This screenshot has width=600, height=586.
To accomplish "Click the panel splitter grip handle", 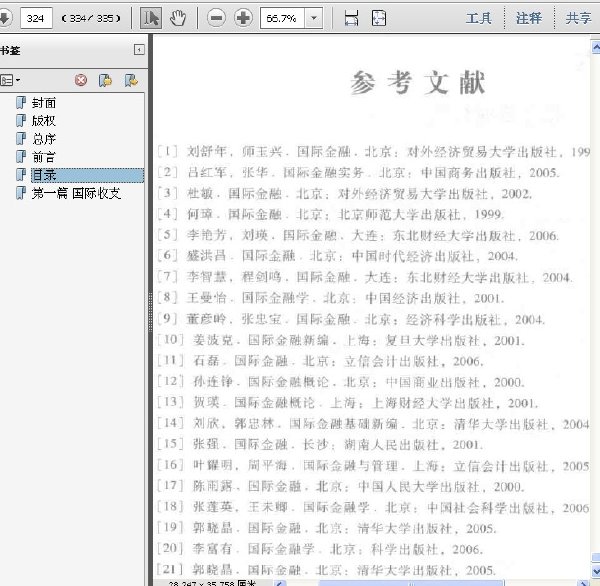I will (x=150, y=312).
